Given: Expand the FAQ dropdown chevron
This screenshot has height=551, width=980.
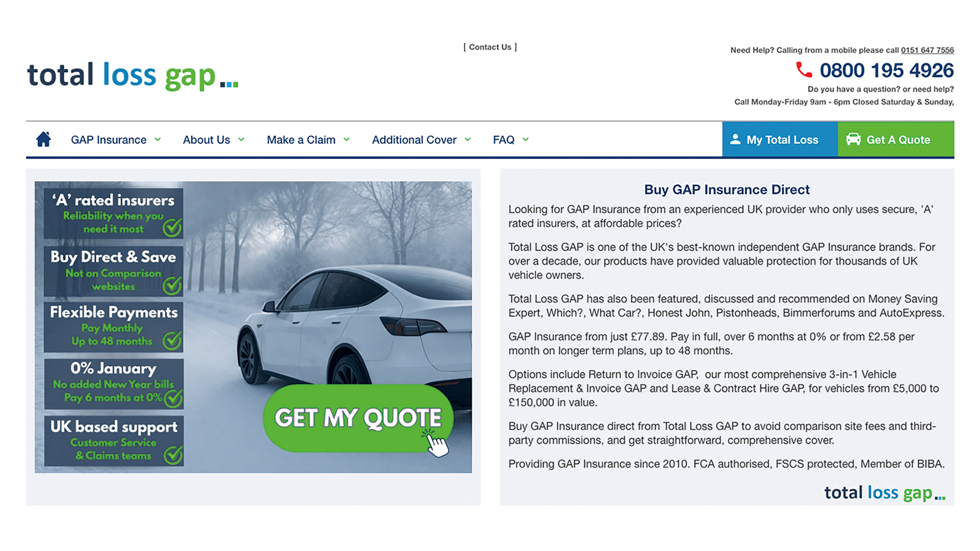Looking at the screenshot, I should (x=526, y=140).
